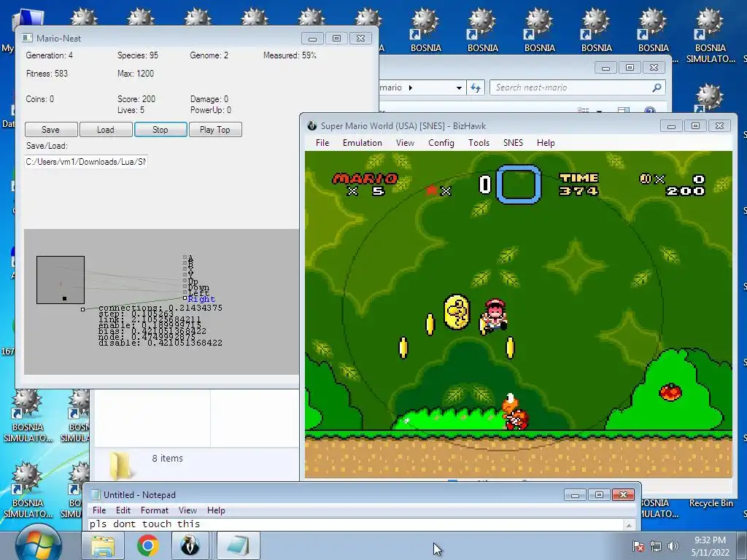This screenshot has height=560, width=747.
Task: Switch to Notepad from the taskbar
Action: tap(239, 545)
